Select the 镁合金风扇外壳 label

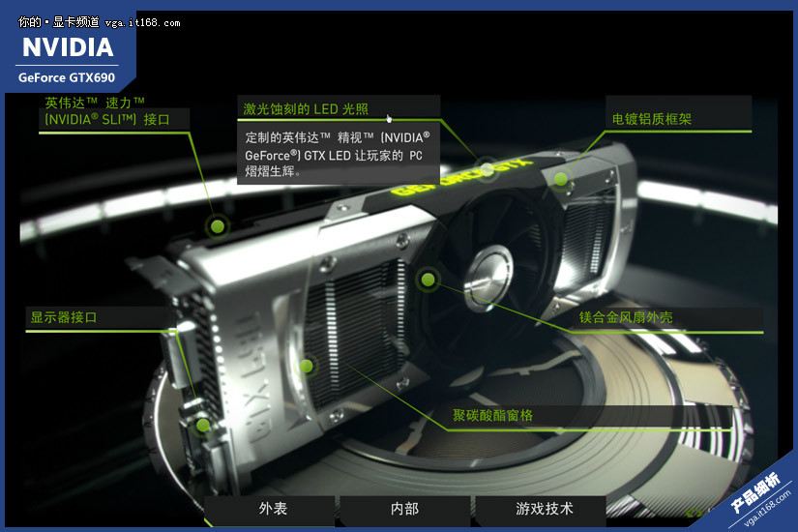[626, 317]
